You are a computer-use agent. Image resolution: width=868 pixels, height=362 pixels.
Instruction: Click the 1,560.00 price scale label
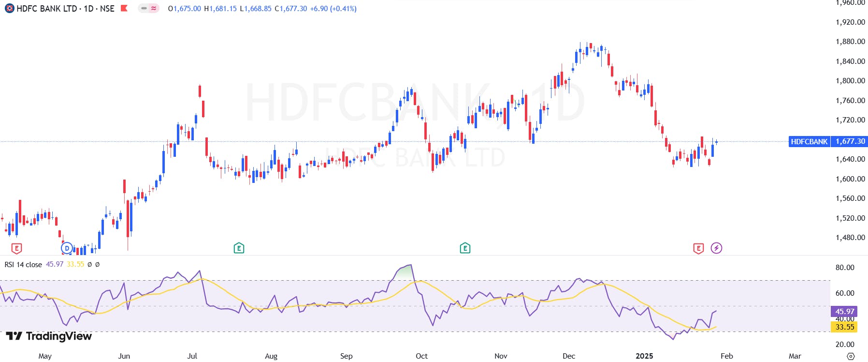click(x=850, y=198)
